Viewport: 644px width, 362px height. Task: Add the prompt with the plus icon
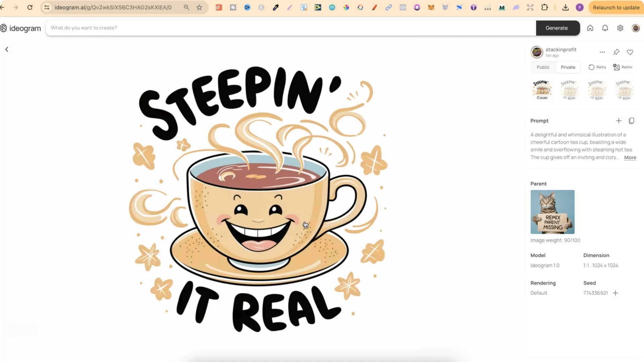[619, 121]
